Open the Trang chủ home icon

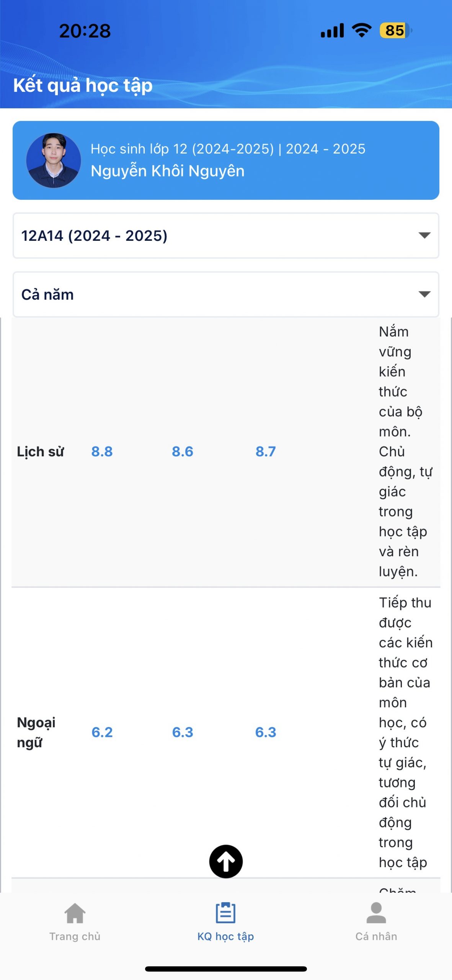(75, 913)
